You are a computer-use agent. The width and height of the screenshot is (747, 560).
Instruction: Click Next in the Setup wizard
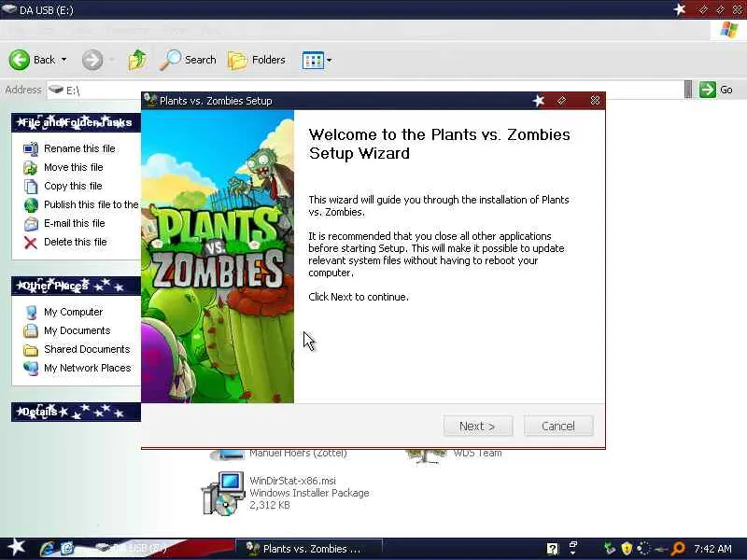pyautogui.click(x=478, y=426)
